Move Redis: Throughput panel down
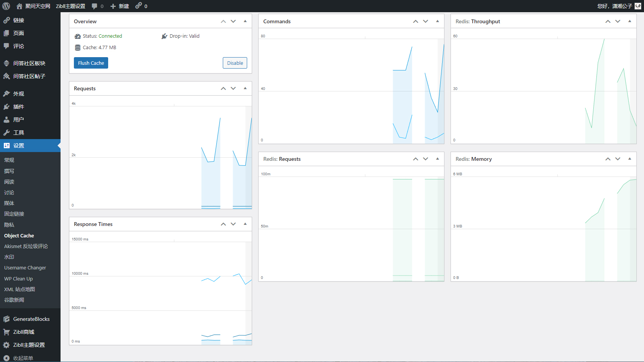Image resolution: width=644 pixels, height=362 pixels. coord(618,21)
